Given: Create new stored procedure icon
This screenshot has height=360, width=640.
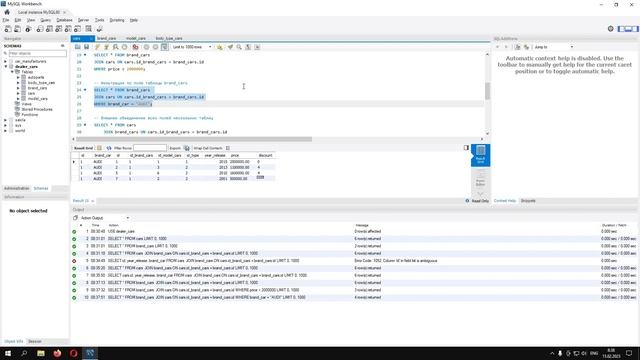Looking at the screenshot, I should 68,29.
